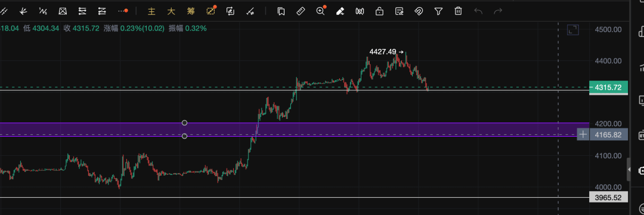
Task: Select the pitchfork fan line drawing tool
Action: [x=23, y=11]
